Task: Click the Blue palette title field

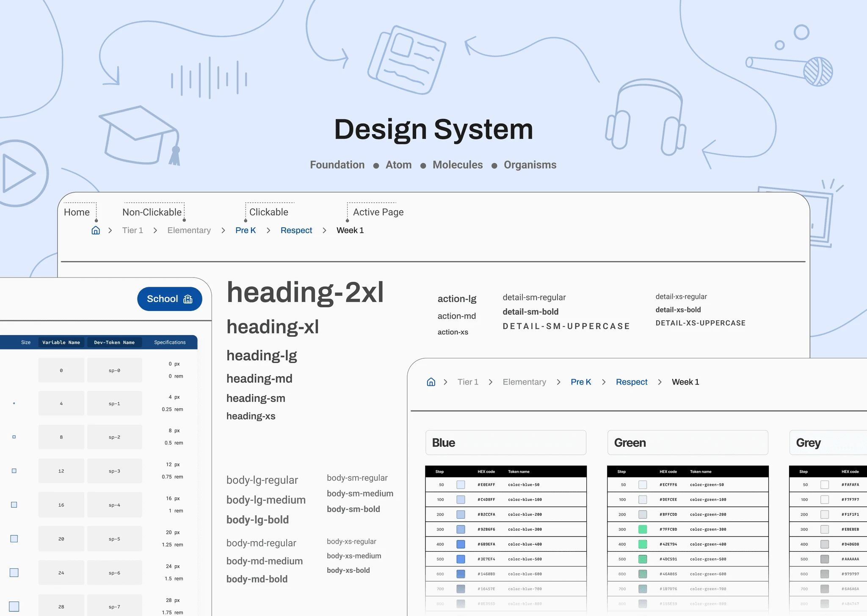Action: 506,443
